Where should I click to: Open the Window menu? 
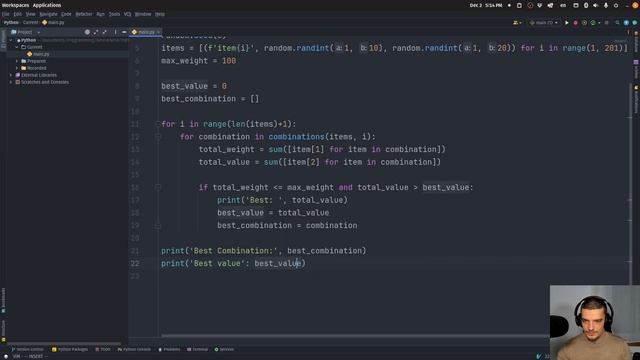143,14
